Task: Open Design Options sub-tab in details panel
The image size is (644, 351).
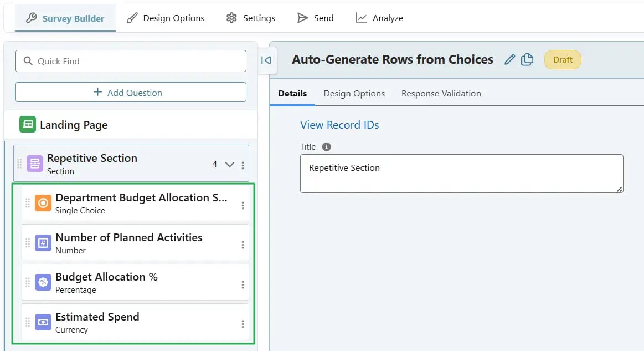Action: (x=354, y=93)
